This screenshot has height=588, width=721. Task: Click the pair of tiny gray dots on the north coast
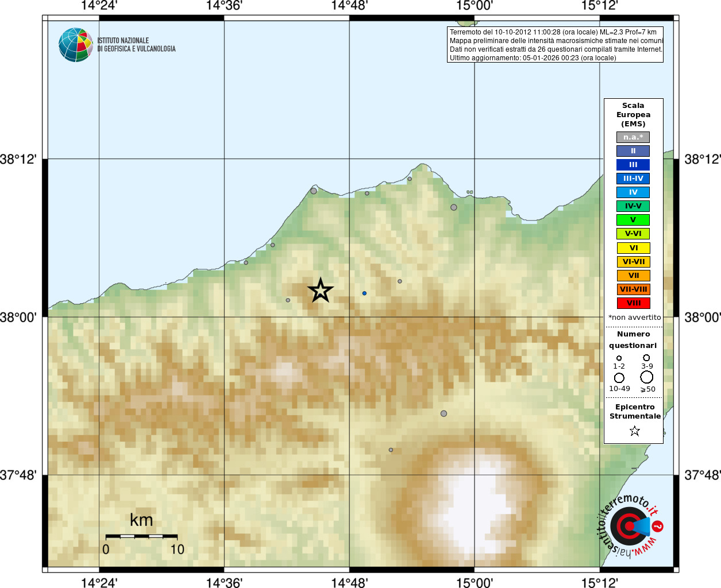click(470, 192)
